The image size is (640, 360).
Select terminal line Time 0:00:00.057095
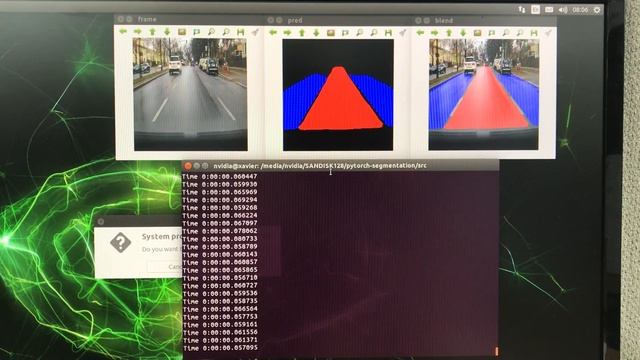pyautogui.click(x=220, y=348)
